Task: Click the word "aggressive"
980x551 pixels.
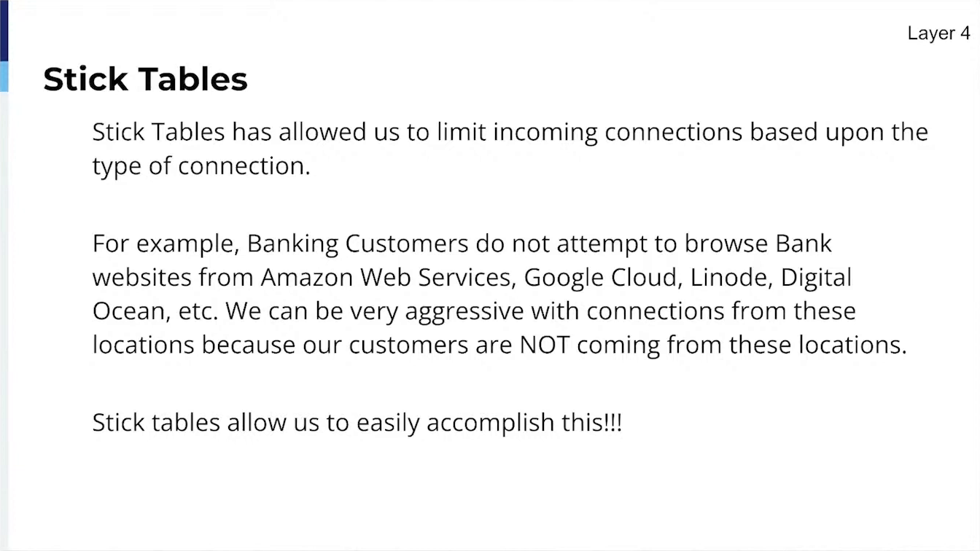Action: (464, 311)
